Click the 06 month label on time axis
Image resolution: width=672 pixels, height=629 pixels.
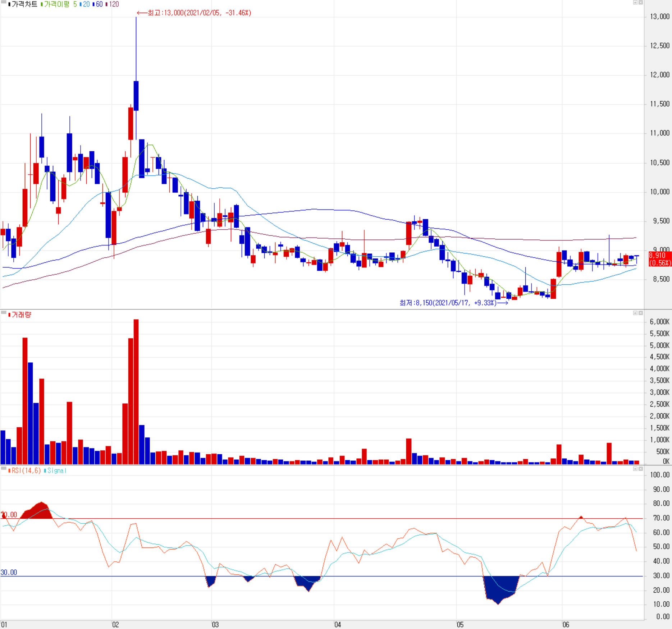coord(566,625)
